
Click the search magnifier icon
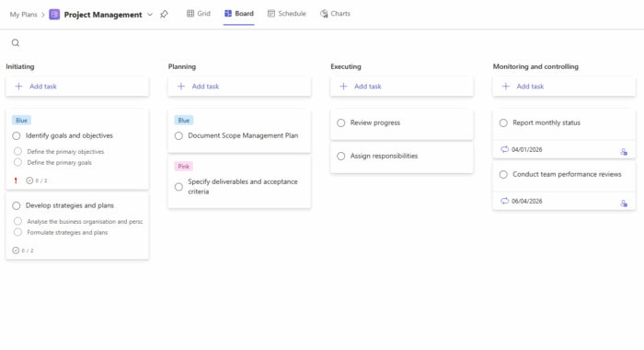(x=16, y=42)
